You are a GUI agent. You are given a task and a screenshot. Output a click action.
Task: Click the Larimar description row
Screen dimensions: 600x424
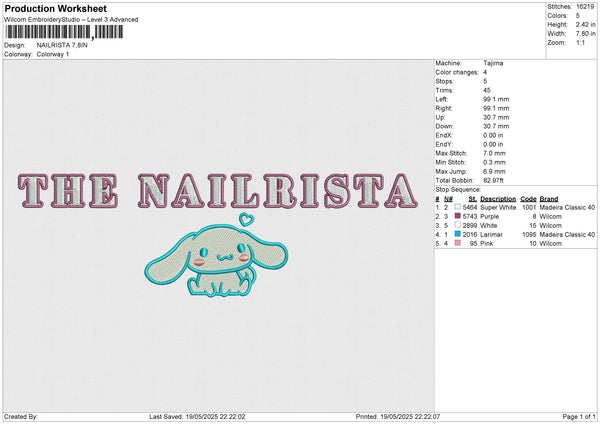pos(491,235)
